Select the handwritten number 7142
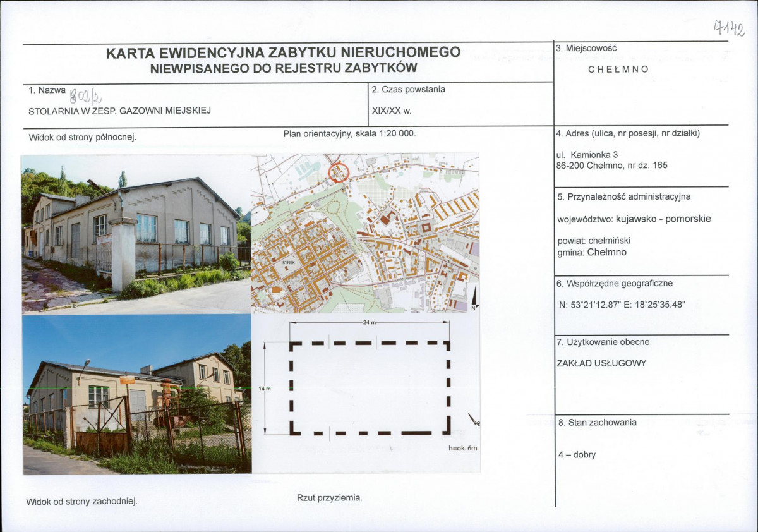The height and width of the screenshot is (532, 758). (728, 28)
